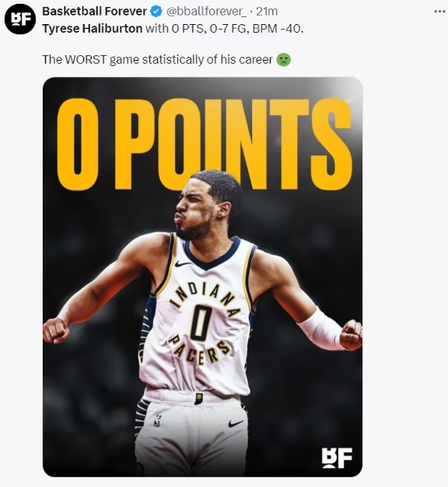This screenshot has height=487, width=448.
Task: Click the 'WORST game statistically' sentence
Action: [157, 60]
